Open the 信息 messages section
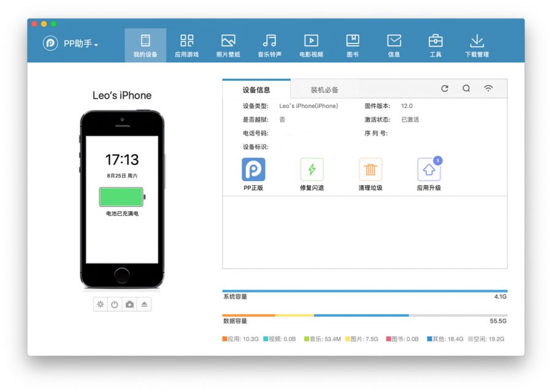Viewport: 552px width, 392px height. pyautogui.click(x=394, y=45)
